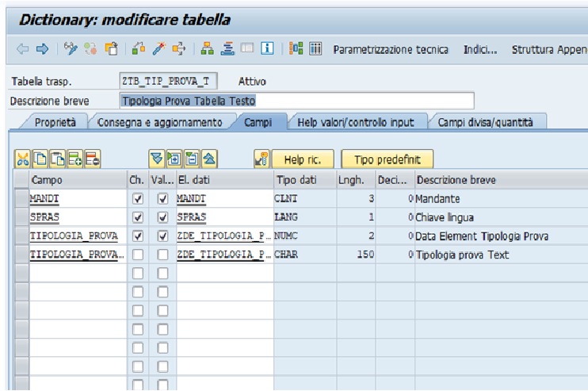Viewport: 588px width, 391px height.
Task: Check initial values checkbox for the CHAR 150 row
Action: pyautogui.click(x=162, y=255)
